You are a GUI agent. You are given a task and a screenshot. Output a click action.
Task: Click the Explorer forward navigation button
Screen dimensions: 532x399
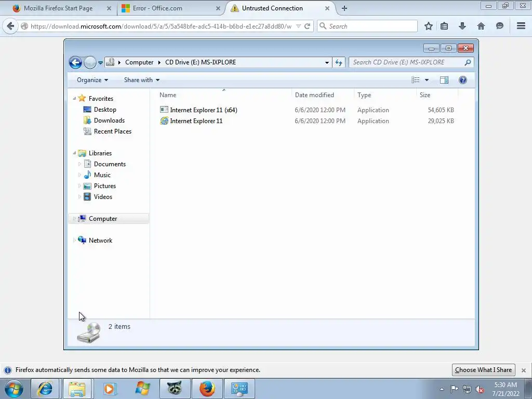point(90,62)
